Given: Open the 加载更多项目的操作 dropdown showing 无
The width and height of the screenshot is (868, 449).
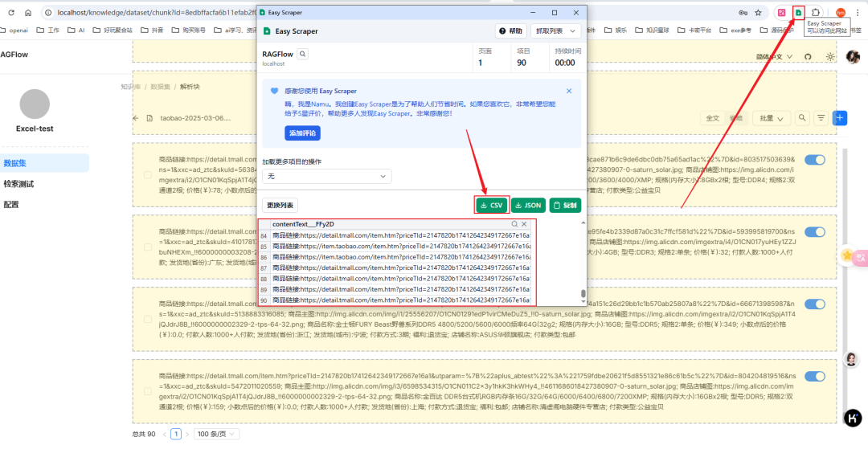Looking at the screenshot, I should (x=326, y=177).
